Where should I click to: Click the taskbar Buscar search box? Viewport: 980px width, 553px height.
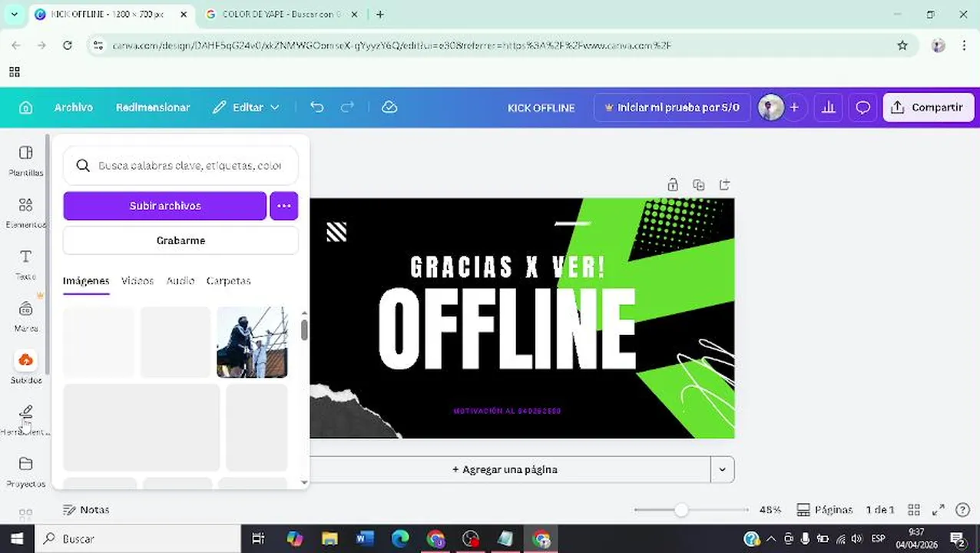pos(138,539)
